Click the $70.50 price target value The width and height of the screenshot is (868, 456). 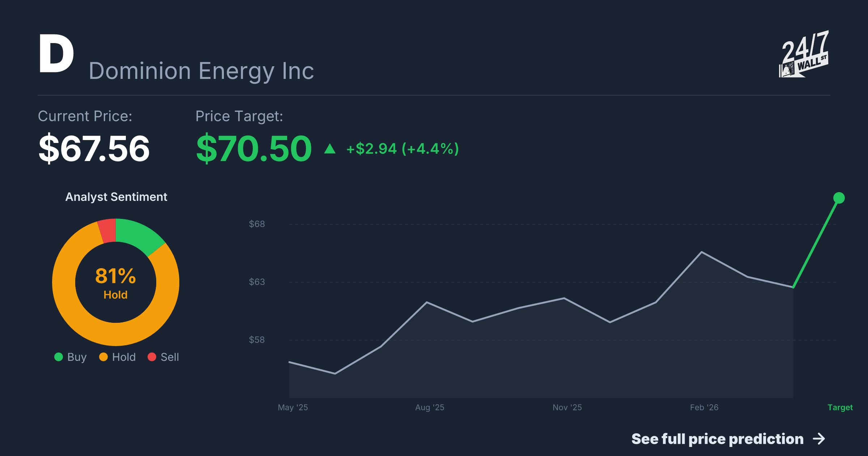pyautogui.click(x=254, y=148)
